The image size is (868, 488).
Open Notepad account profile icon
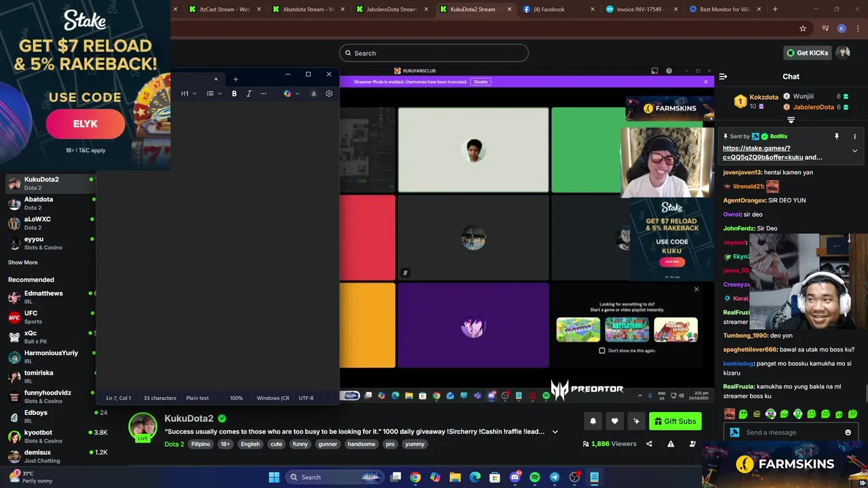(313, 94)
